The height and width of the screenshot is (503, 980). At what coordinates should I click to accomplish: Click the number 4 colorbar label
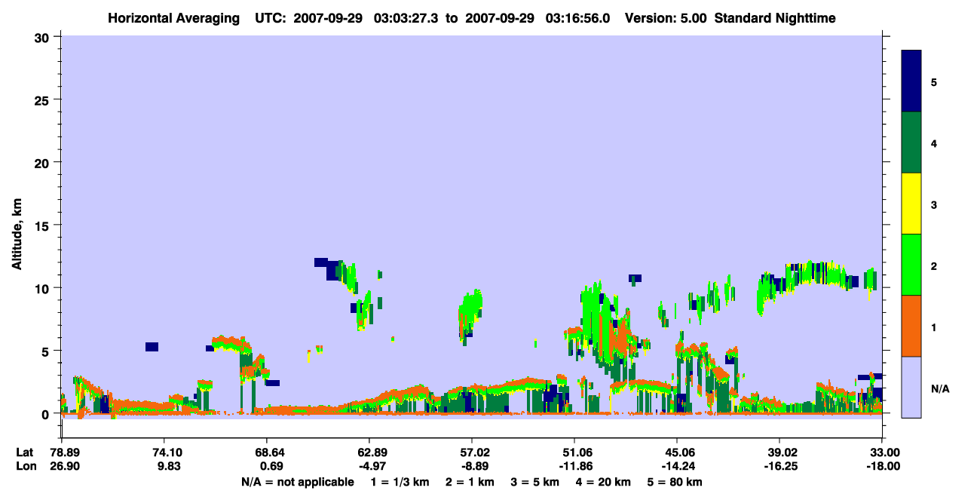934,143
